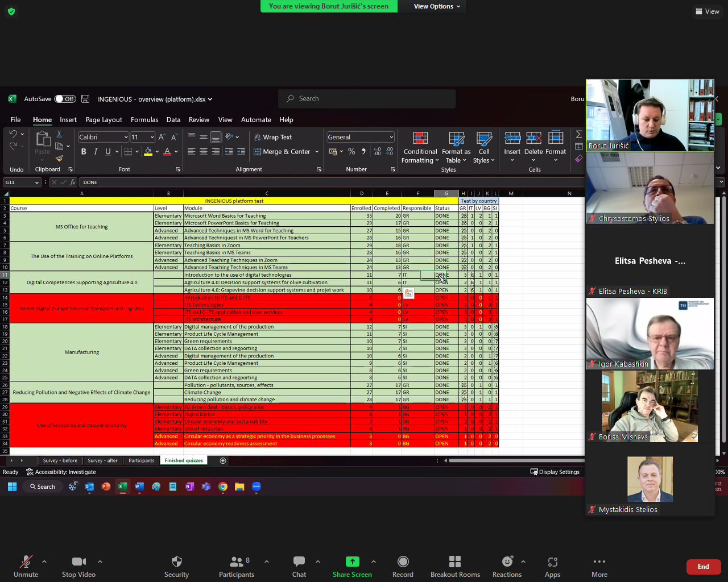Click the Cell Styles icon
The height and width of the screenshot is (582, 728).
[x=484, y=147]
